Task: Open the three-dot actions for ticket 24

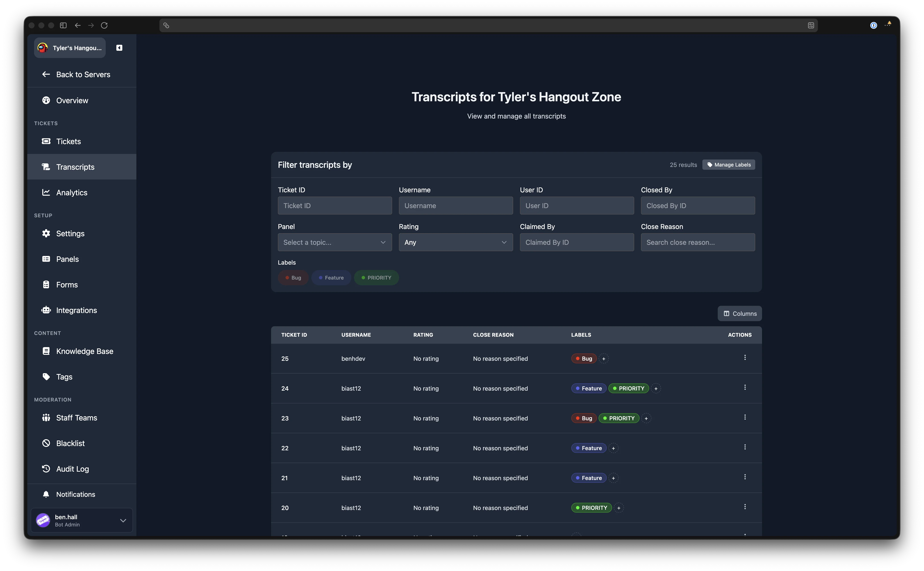Action: [x=745, y=387]
